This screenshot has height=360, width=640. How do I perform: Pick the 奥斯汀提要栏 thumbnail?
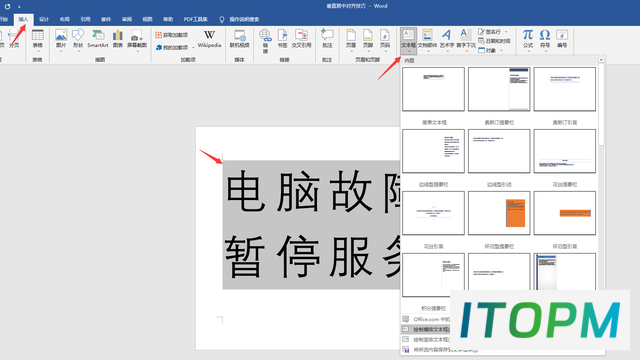click(499, 89)
